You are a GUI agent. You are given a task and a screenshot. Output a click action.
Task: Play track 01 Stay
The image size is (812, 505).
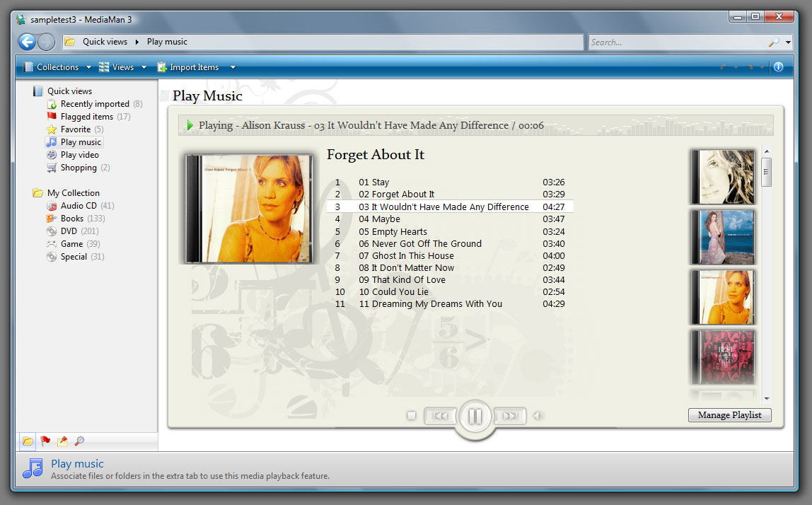(450, 182)
